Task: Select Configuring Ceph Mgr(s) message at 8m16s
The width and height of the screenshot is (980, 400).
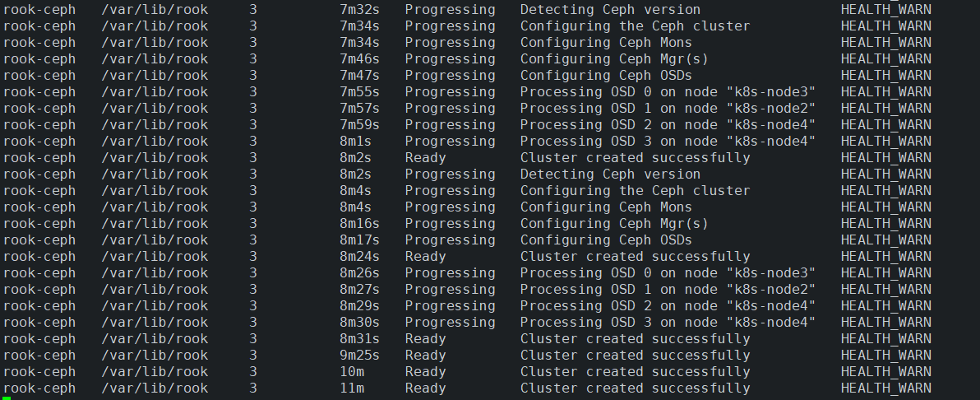Action: tap(614, 224)
